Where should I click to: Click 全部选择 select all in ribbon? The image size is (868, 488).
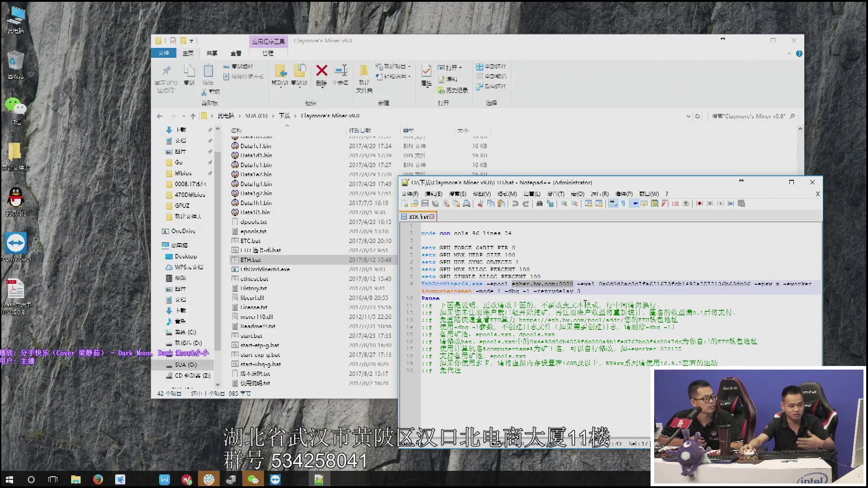click(x=491, y=66)
